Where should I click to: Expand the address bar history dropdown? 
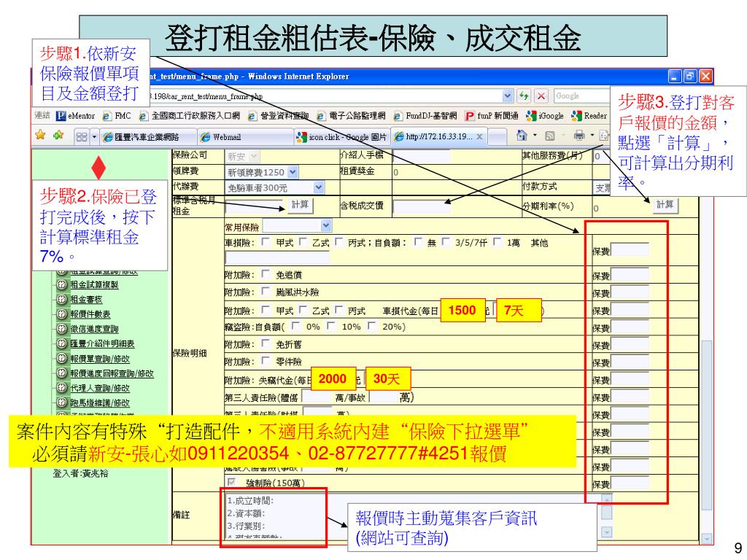coord(508,96)
